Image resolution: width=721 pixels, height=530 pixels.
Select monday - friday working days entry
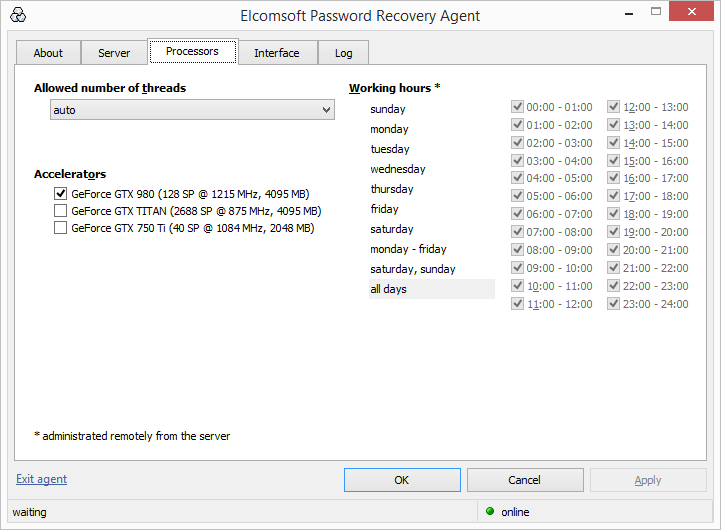[x=408, y=249]
